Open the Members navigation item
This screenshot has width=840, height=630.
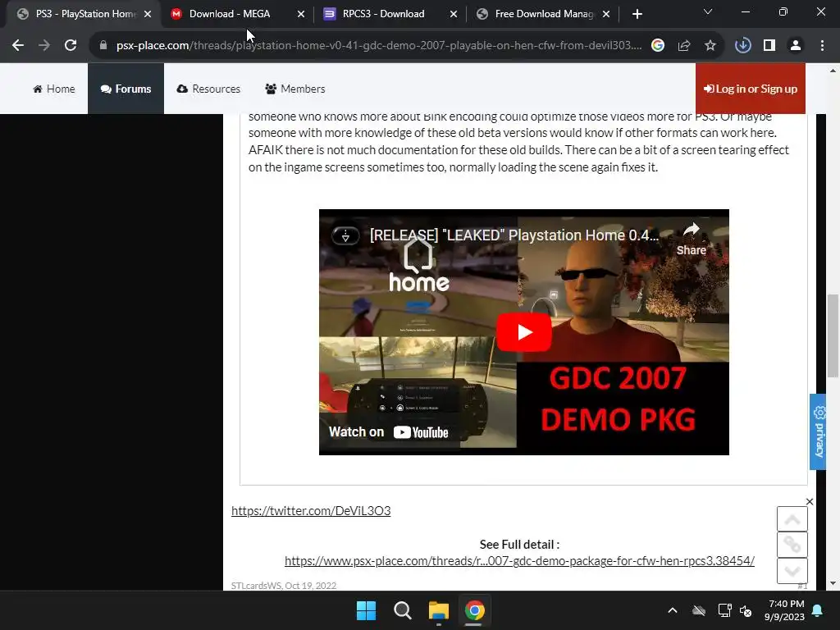[295, 89]
